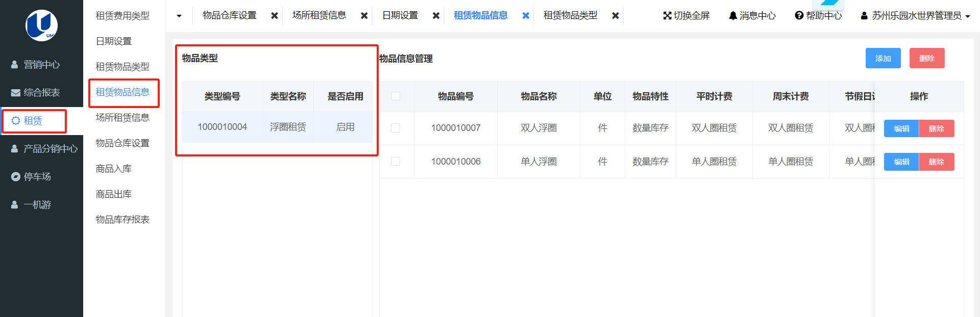Open 场所租赁信息 in the submenu
Image resolution: width=980 pixels, height=317 pixels.
click(x=122, y=118)
